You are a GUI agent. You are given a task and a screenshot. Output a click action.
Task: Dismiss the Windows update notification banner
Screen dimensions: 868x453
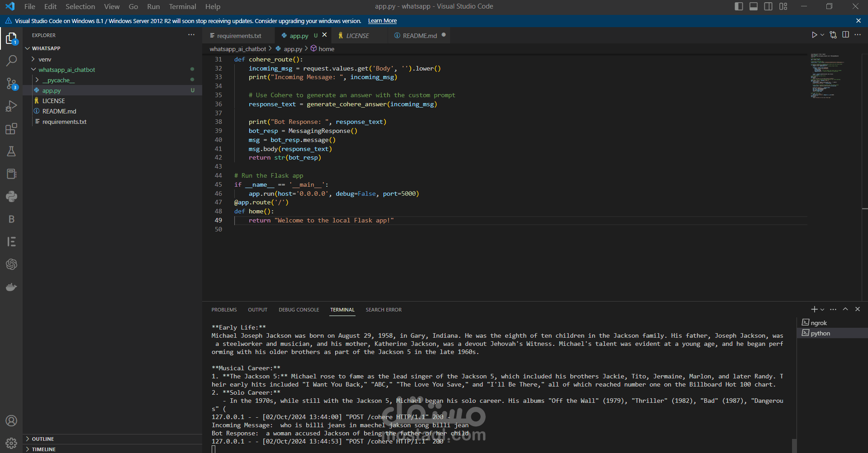[859, 21]
